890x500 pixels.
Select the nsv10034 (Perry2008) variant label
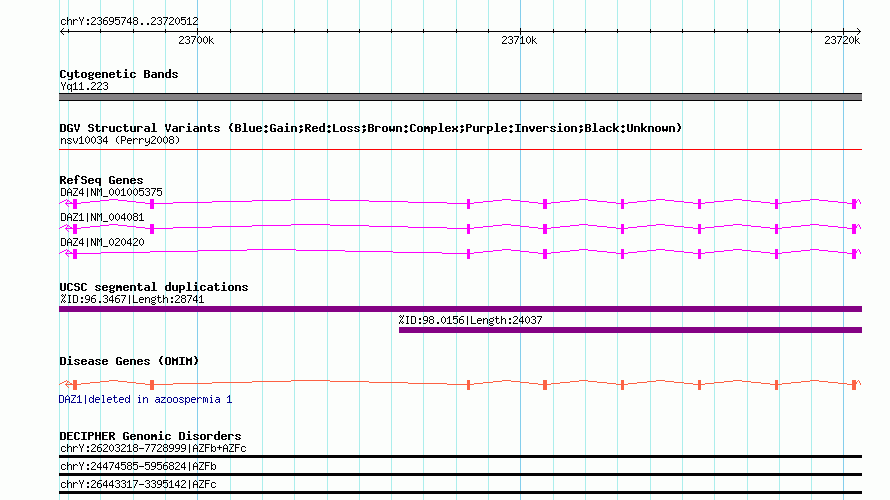(x=120, y=140)
